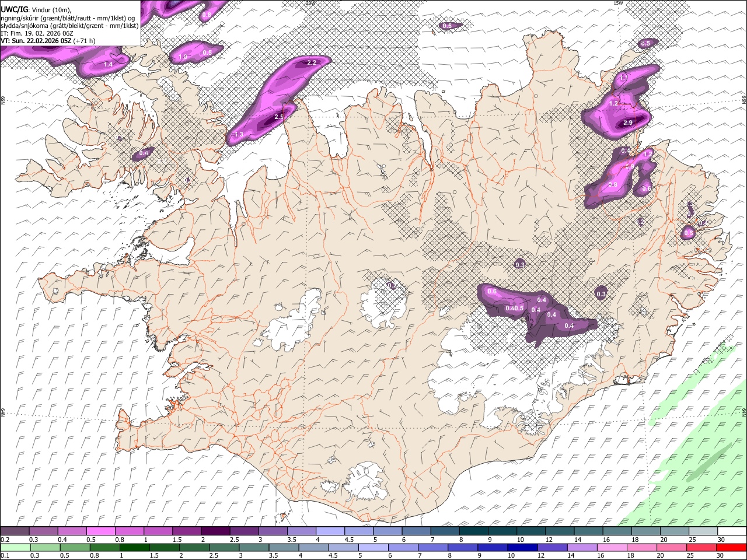Click the 1.3 precipitation value on the map
This screenshot has width=747, height=560.
[x=239, y=135]
